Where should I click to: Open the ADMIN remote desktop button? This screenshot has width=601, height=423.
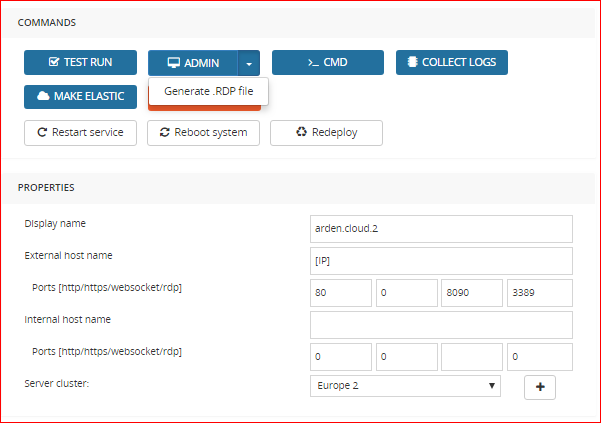(x=193, y=63)
